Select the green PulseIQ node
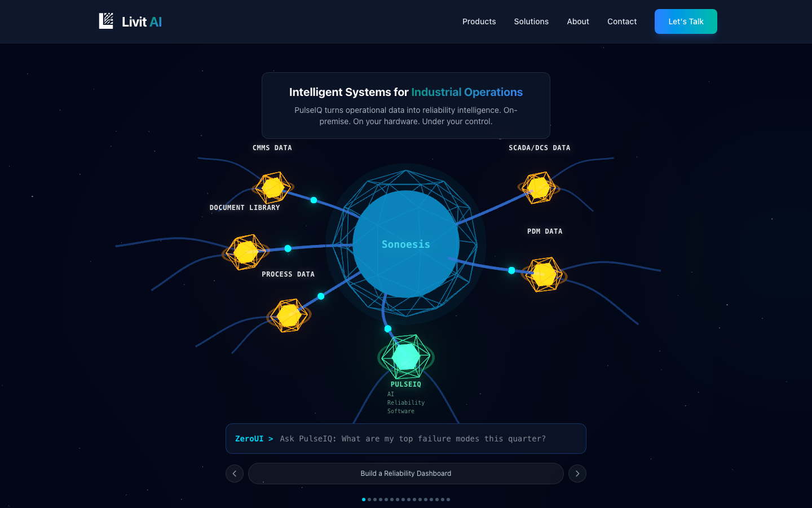The height and width of the screenshot is (508, 812). point(406,357)
